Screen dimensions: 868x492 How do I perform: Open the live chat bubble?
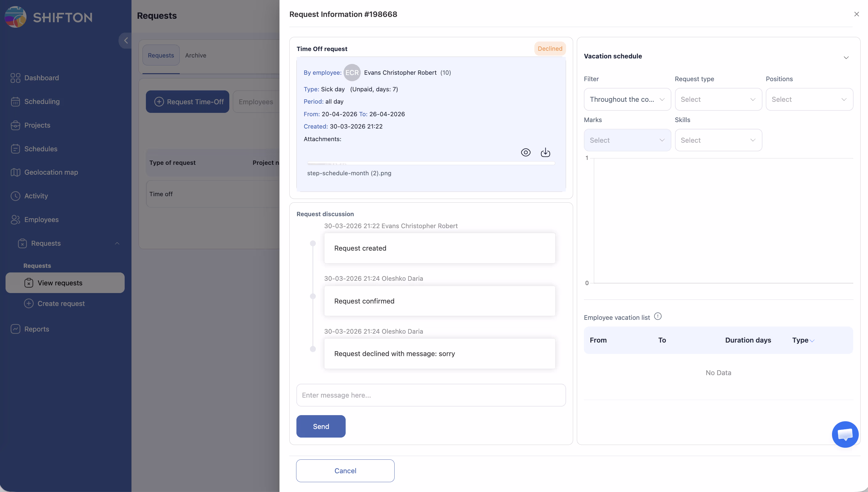point(845,434)
